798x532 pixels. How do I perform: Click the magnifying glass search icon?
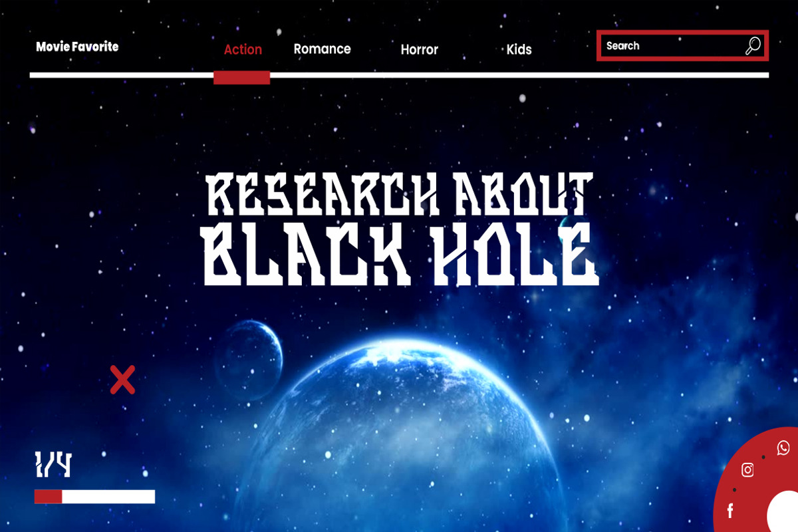[752, 46]
